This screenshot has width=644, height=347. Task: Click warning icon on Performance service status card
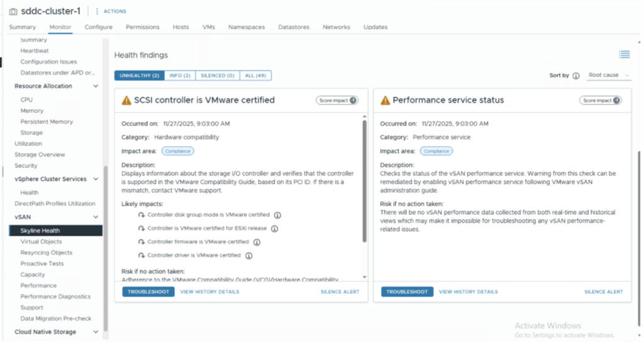pos(383,100)
